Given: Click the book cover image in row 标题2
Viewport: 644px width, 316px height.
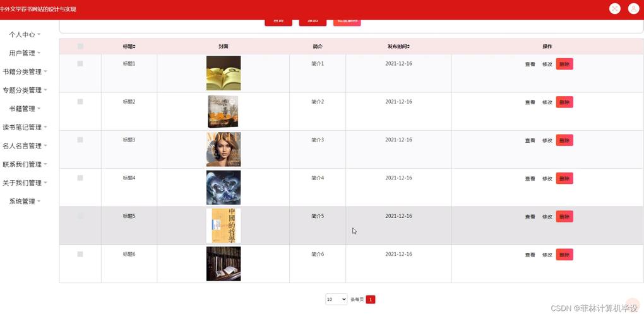Looking at the screenshot, I should [x=223, y=111].
